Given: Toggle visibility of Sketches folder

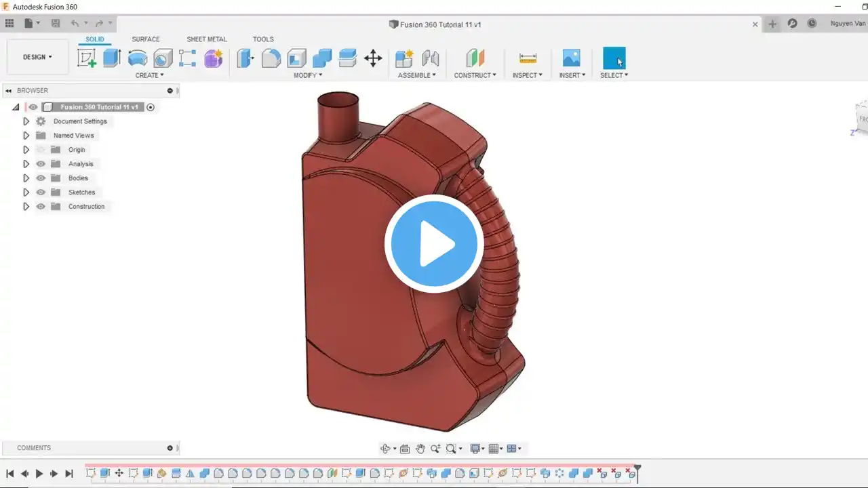Looking at the screenshot, I should coord(41,192).
